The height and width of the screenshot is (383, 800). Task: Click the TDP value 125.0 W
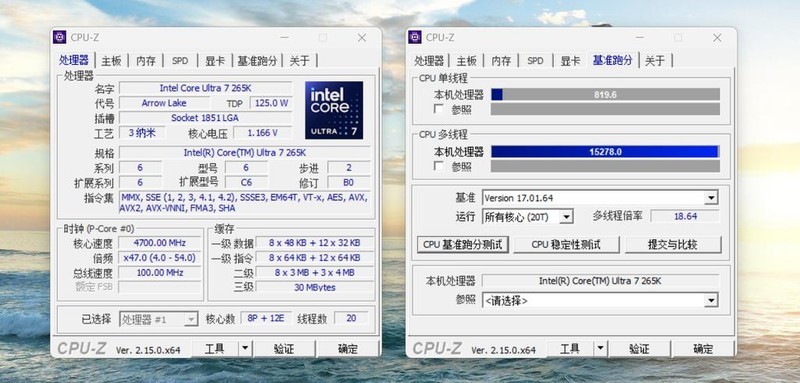tap(271, 103)
